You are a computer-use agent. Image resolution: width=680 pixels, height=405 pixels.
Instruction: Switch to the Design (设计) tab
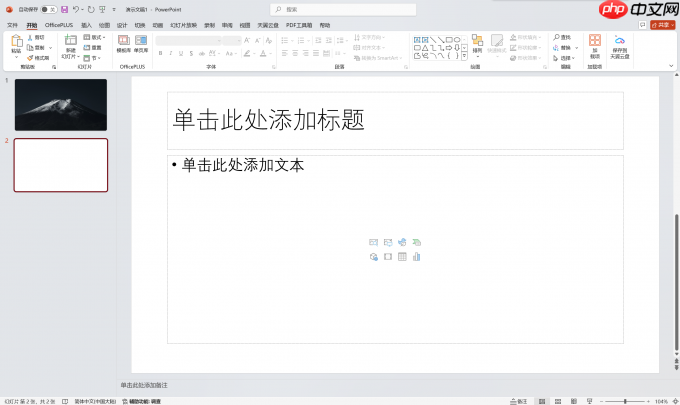point(122,25)
